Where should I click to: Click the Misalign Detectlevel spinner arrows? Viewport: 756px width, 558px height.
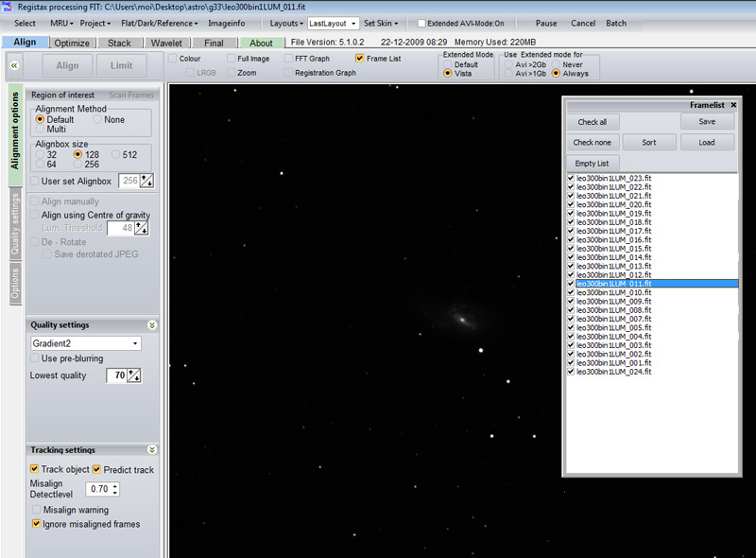[114, 489]
